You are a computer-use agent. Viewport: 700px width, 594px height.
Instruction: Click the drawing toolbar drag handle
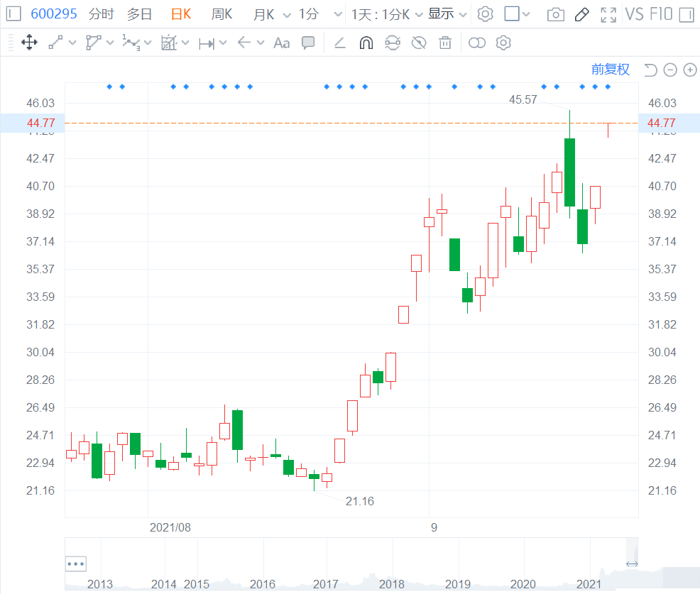(x=11, y=43)
